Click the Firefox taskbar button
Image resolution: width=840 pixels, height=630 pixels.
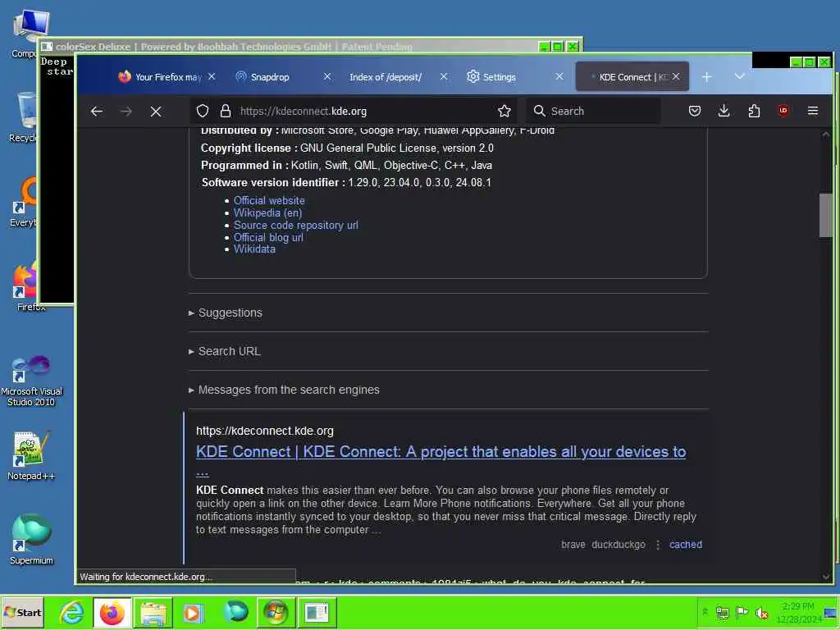tap(112, 612)
